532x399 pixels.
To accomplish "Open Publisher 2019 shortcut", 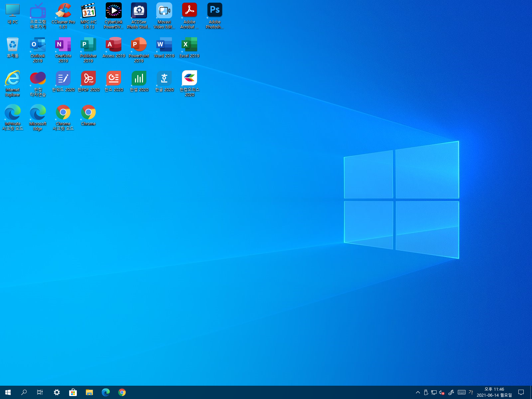I will tap(88, 50).
